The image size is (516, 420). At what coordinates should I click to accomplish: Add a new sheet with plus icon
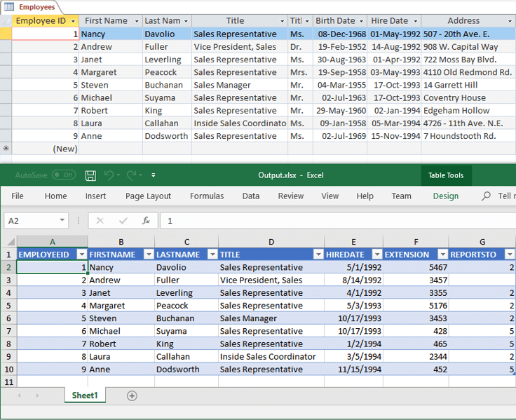[x=132, y=395]
